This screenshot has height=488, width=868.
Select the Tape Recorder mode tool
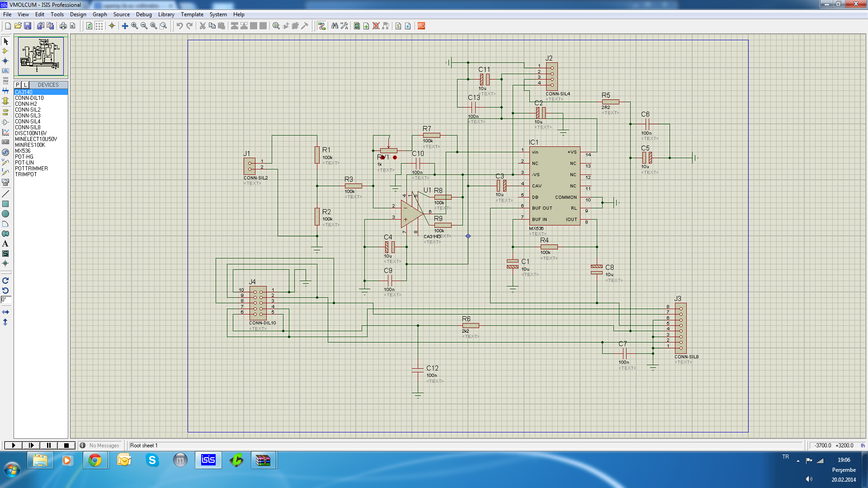(x=5, y=142)
